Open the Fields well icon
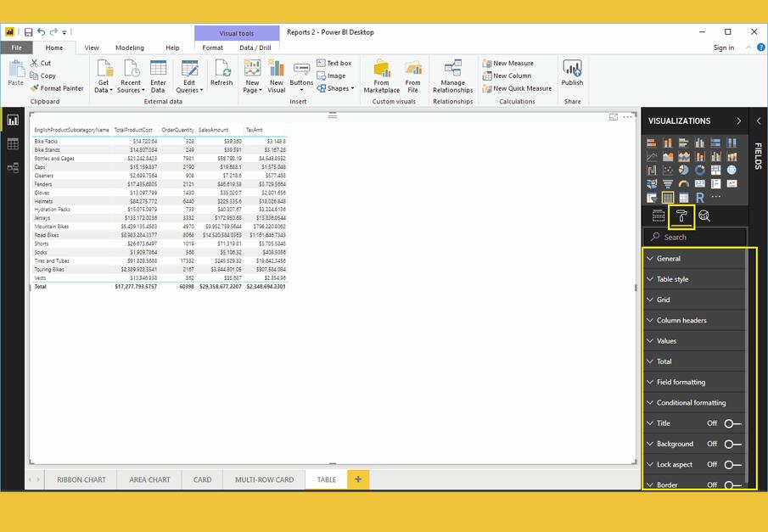768x532 pixels. (659, 216)
